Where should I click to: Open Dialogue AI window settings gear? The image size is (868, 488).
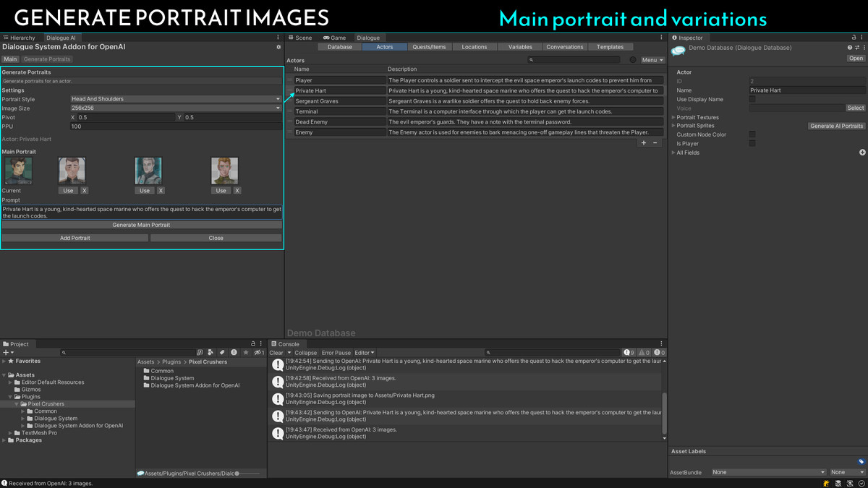pyautogui.click(x=278, y=47)
